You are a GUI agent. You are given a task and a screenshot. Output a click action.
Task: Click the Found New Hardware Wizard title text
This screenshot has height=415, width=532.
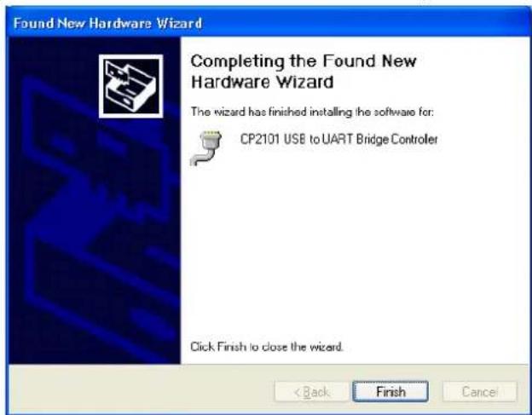(107, 23)
